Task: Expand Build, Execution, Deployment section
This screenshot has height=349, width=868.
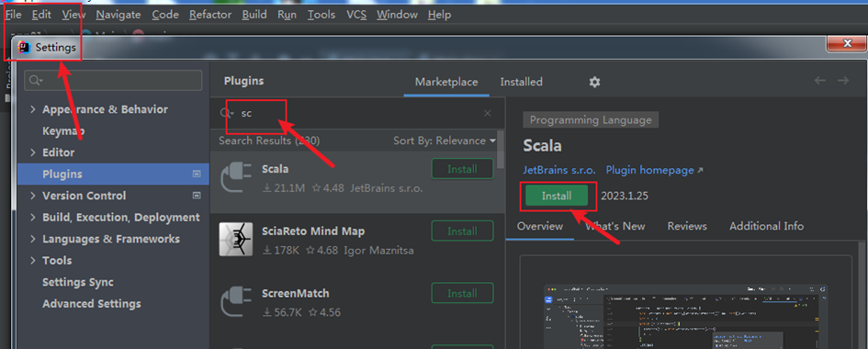Action: tap(33, 218)
